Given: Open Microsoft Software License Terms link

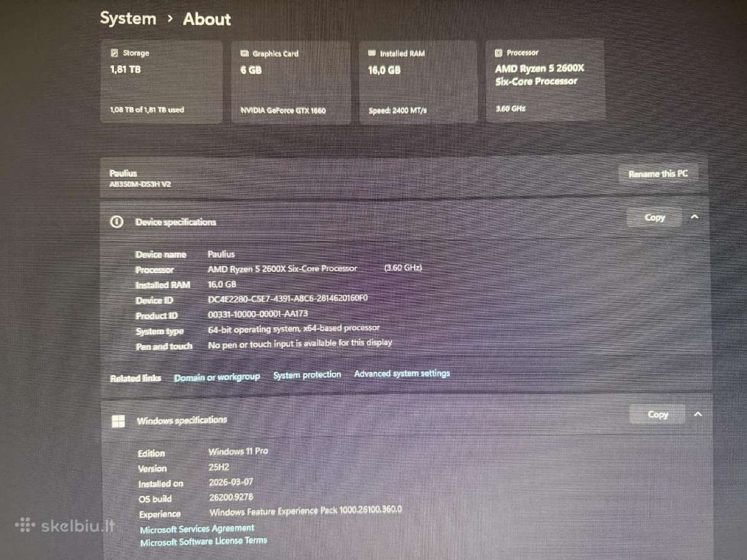Looking at the screenshot, I should click(x=204, y=541).
